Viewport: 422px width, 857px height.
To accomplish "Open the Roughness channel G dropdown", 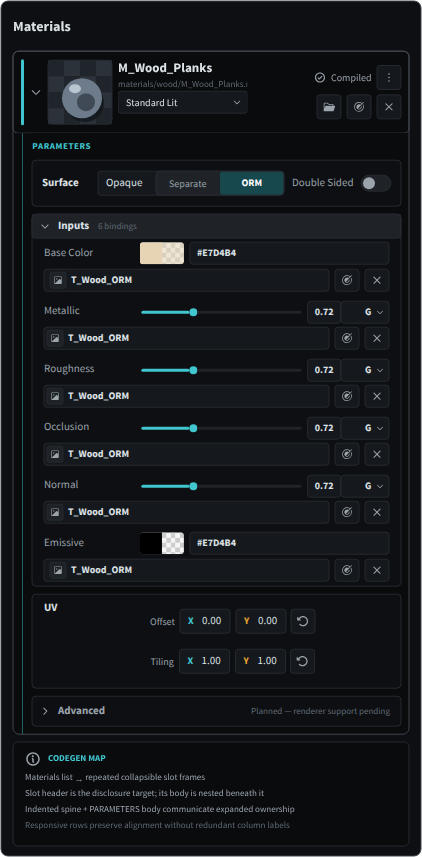I will point(365,370).
